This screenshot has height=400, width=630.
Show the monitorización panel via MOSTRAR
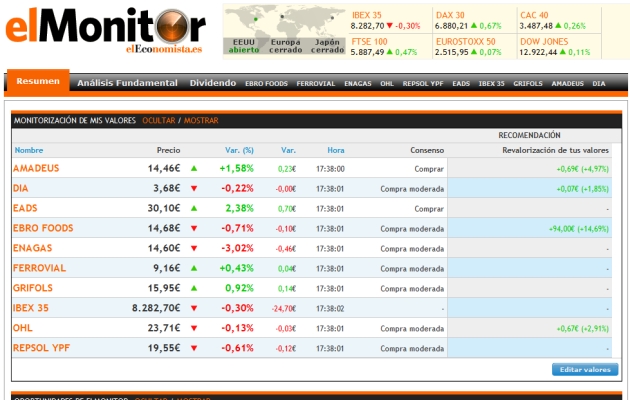(x=201, y=120)
